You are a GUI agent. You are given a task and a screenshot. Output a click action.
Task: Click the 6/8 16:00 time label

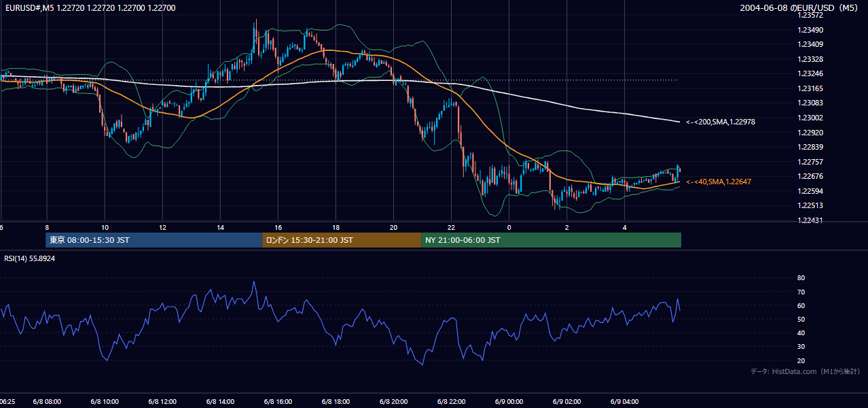[x=278, y=402]
